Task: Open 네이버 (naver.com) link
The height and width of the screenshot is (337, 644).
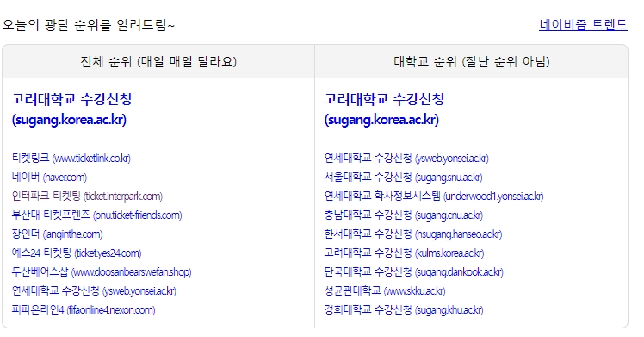Action: tap(49, 178)
